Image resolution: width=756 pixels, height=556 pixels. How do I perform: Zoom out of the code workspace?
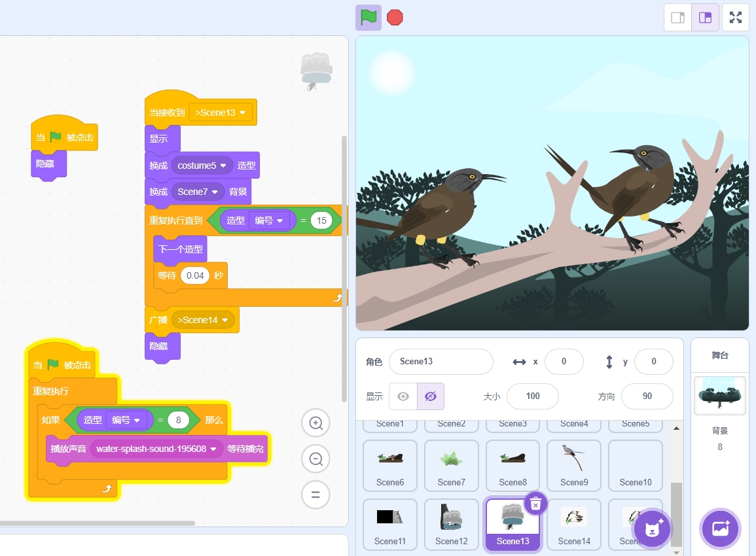pyautogui.click(x=315, y=459)
